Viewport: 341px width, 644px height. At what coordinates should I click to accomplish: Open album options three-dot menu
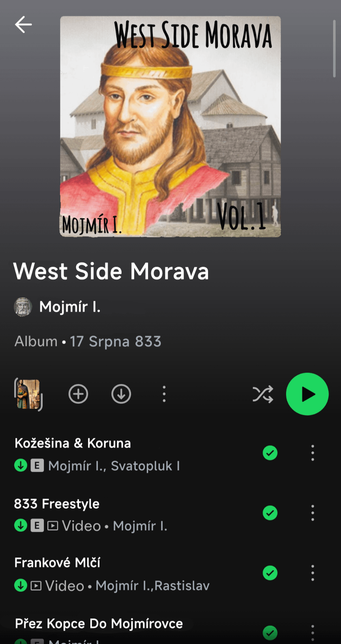(x=164, y=394)
